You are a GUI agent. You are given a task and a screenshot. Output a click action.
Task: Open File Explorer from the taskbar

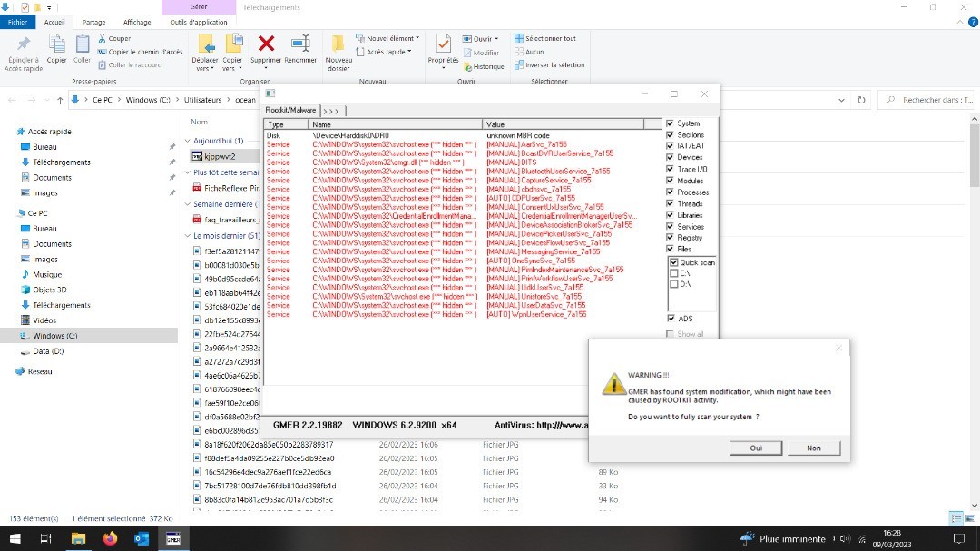point(78,538)
